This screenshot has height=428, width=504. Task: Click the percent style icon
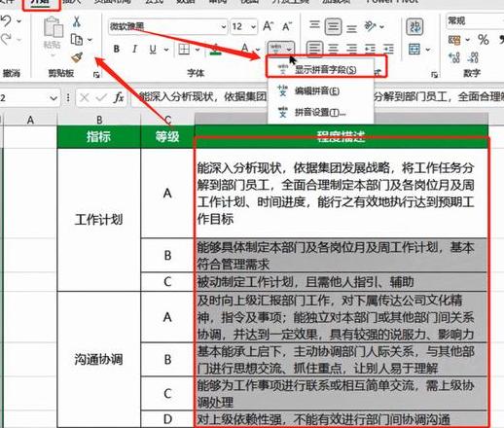pos(484,40)
